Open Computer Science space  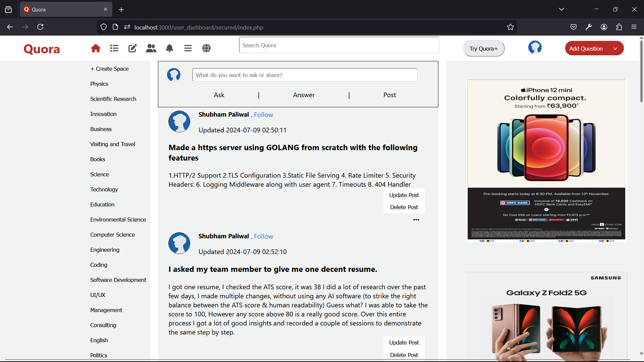[112, 235]
